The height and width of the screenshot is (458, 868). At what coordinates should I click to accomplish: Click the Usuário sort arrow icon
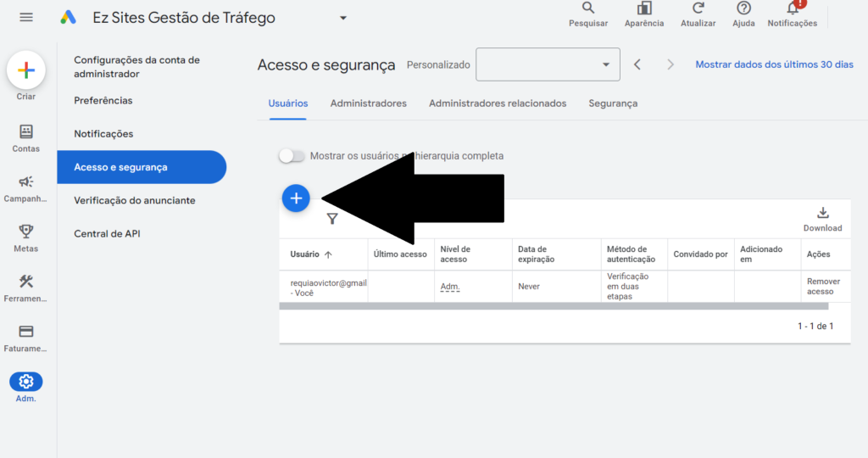click(328, 254)
